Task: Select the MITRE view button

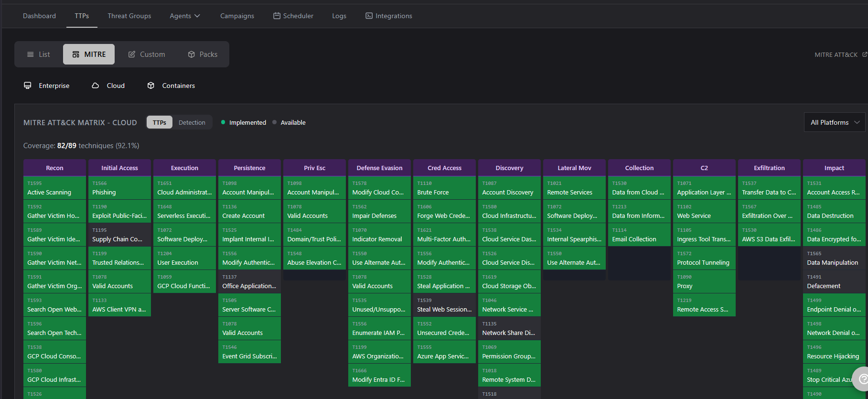Action: point(89,54)
